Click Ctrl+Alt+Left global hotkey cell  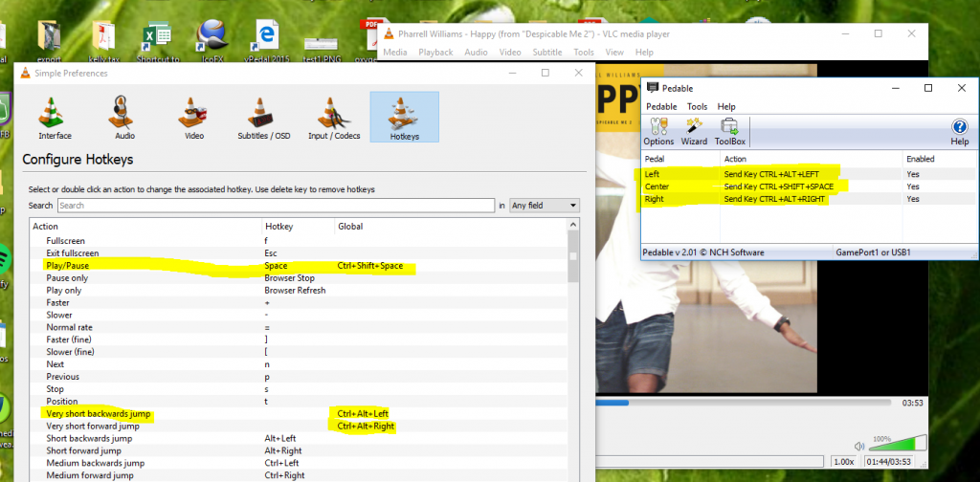tap(363, 414)
